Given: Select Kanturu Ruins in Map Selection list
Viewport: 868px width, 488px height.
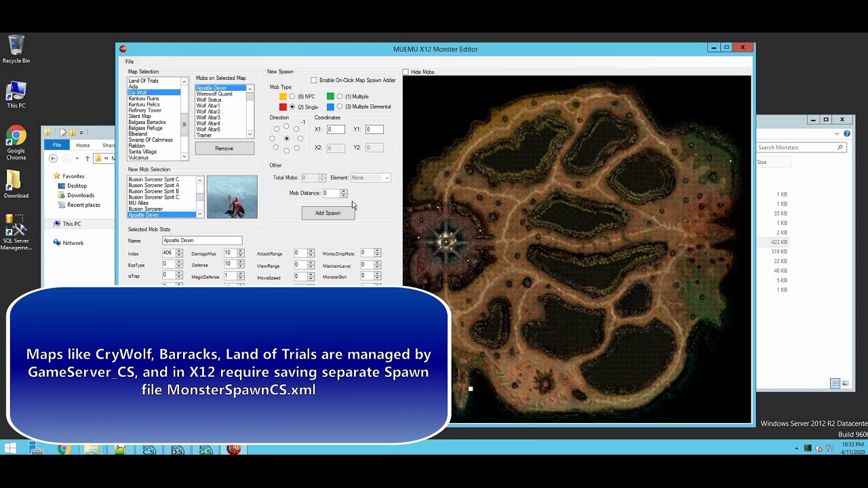Looking at the screenshot, I should [x=144, y=98].
